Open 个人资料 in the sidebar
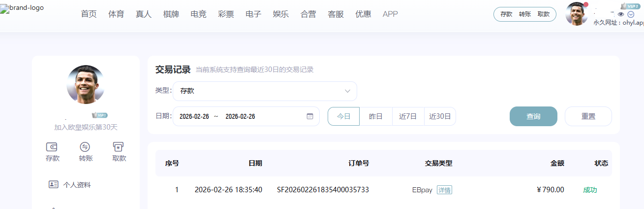This screenshot has width=644, height=209. [76, 185]
